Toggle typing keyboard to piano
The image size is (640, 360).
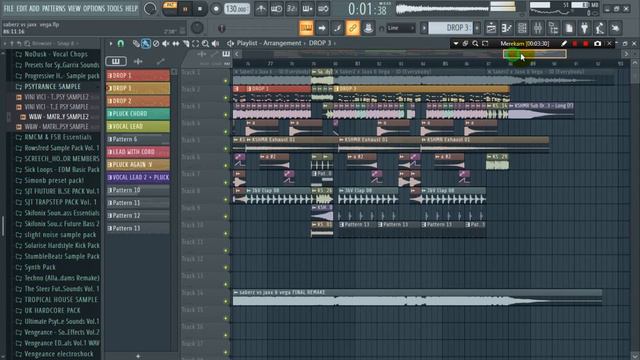(306, 28)
